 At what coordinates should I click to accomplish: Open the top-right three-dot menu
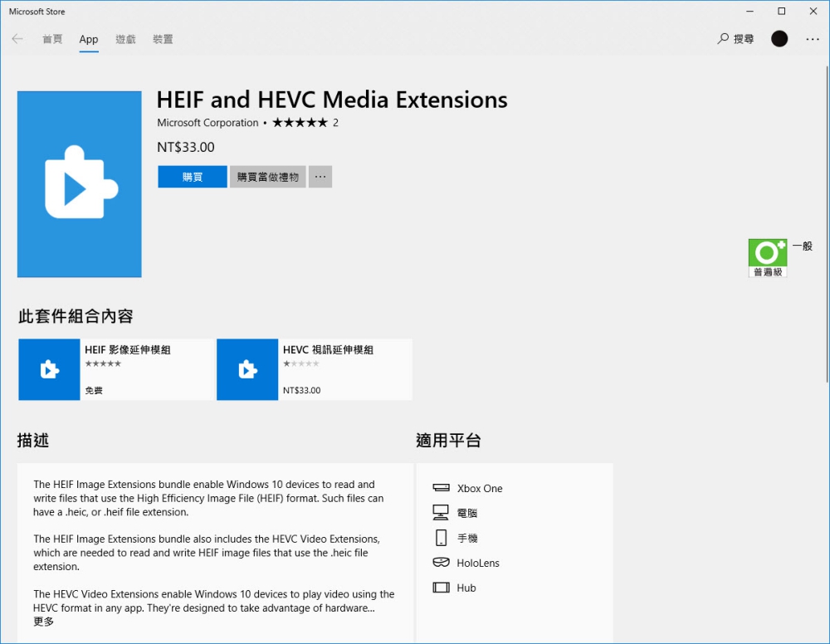pyautogui.click(x=812, y=39)
